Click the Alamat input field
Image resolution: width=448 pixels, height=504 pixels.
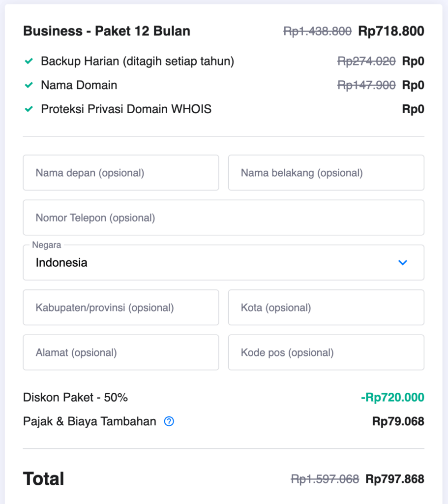point(121,352)
